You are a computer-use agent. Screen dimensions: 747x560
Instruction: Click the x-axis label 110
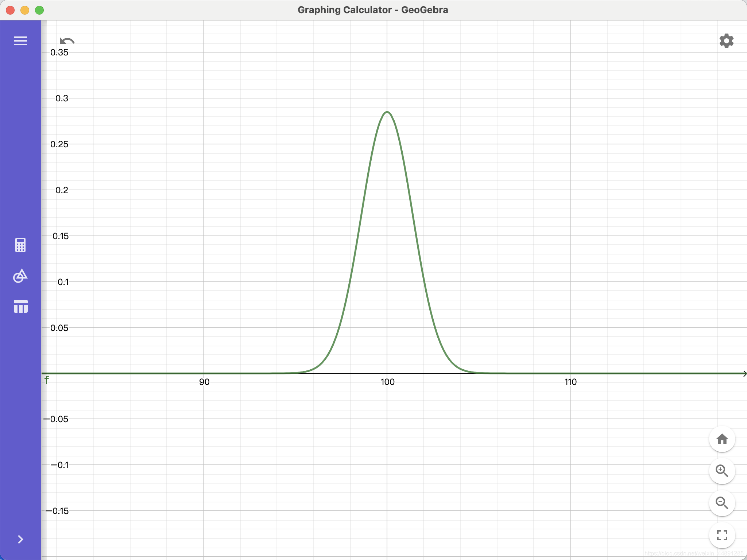coord(570,382)
